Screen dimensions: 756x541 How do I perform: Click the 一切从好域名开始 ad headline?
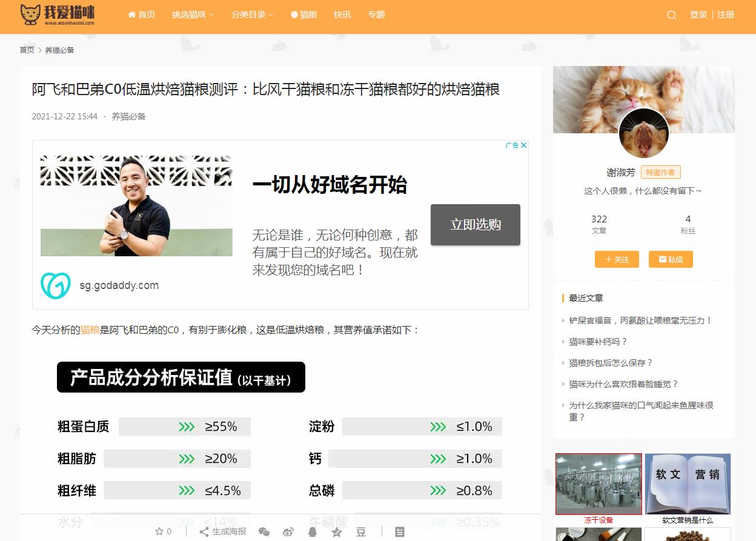click(330, 185)
